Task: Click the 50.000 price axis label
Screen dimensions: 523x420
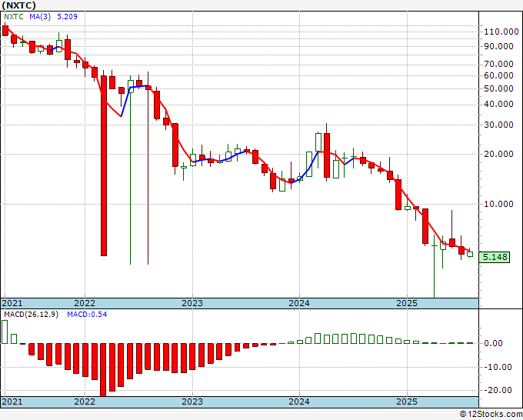Action: [498, 88]
